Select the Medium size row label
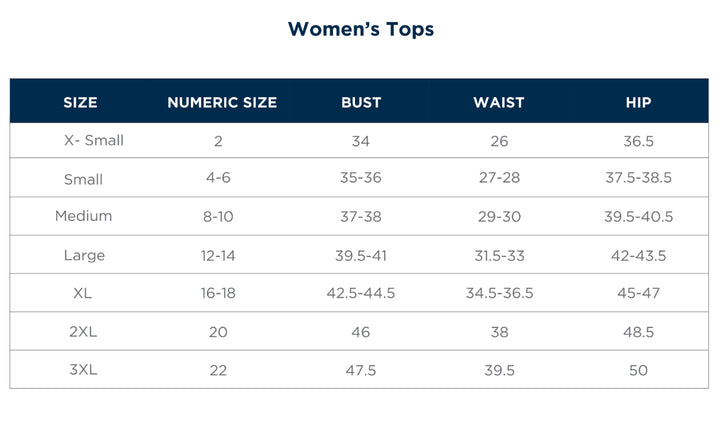Image resolution: width=720 pixels, height=427 pixels. click(x=84, y=216)
